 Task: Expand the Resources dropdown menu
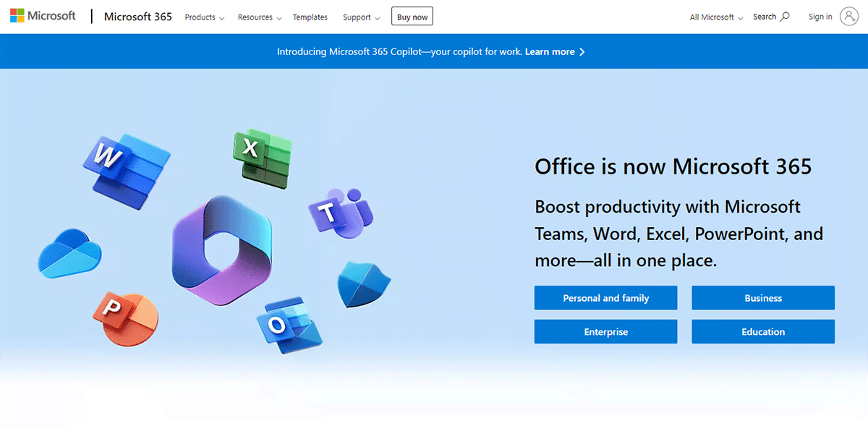(x=260, y=17)
